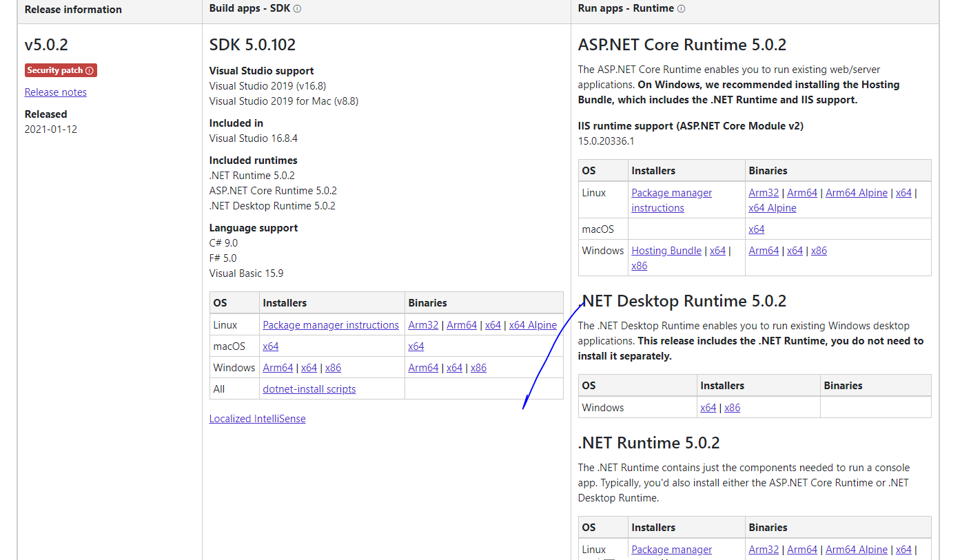Download the Windows Hosting Bundle installer
This screenshot has height=560, width=971.
[666, 251]
